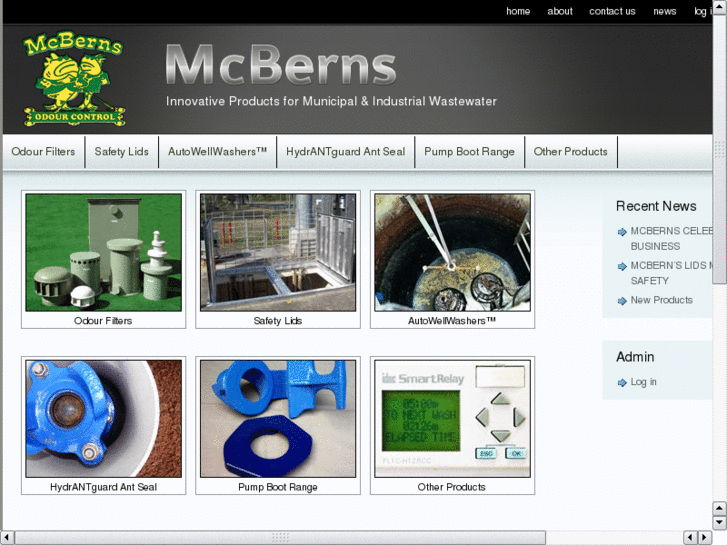Click the HydrANTguard Ant Seal caption
The height and width of the screenshot is (545, 727).
point(103,487)
